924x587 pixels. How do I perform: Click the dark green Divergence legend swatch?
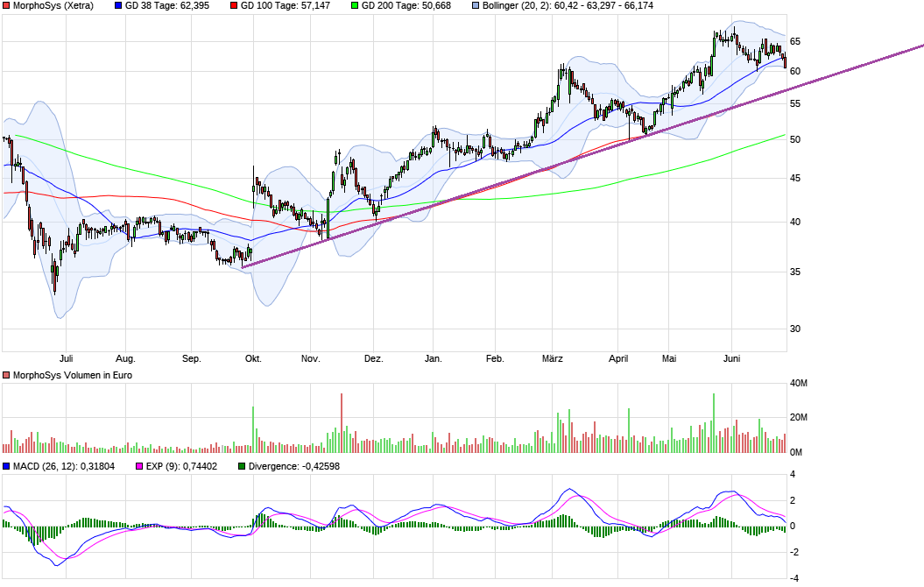[x=242, y=466]
